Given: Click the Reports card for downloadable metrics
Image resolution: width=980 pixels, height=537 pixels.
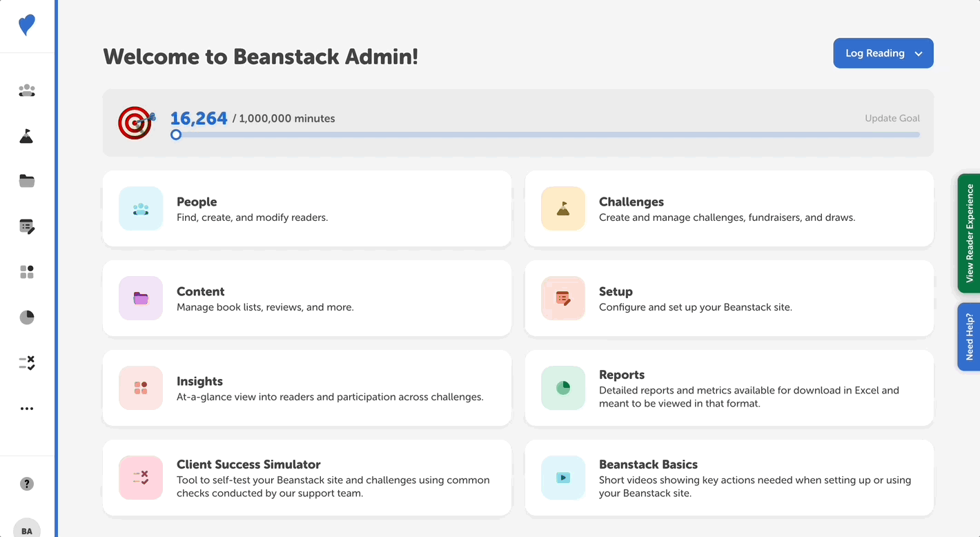Looking at the screenshot, I should (x=729, y=388).
